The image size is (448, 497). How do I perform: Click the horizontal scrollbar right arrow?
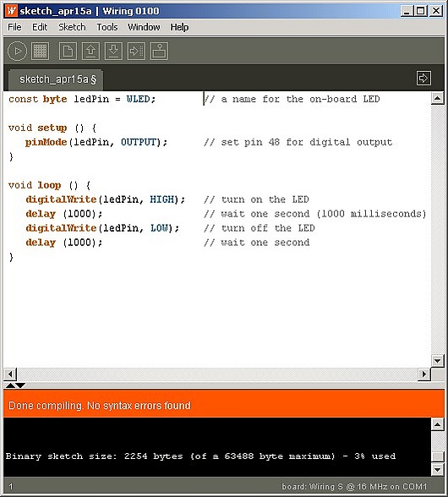423,374
